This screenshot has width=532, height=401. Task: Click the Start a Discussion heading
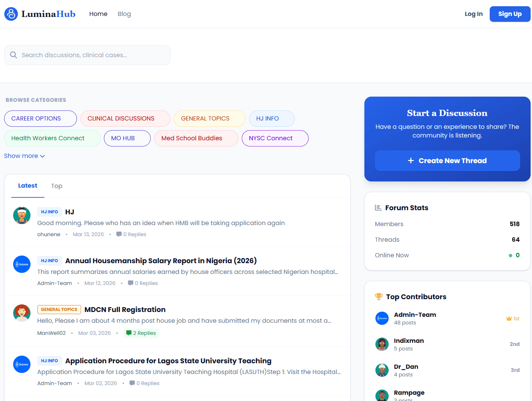pyautogui.click(x=447, y=113)
